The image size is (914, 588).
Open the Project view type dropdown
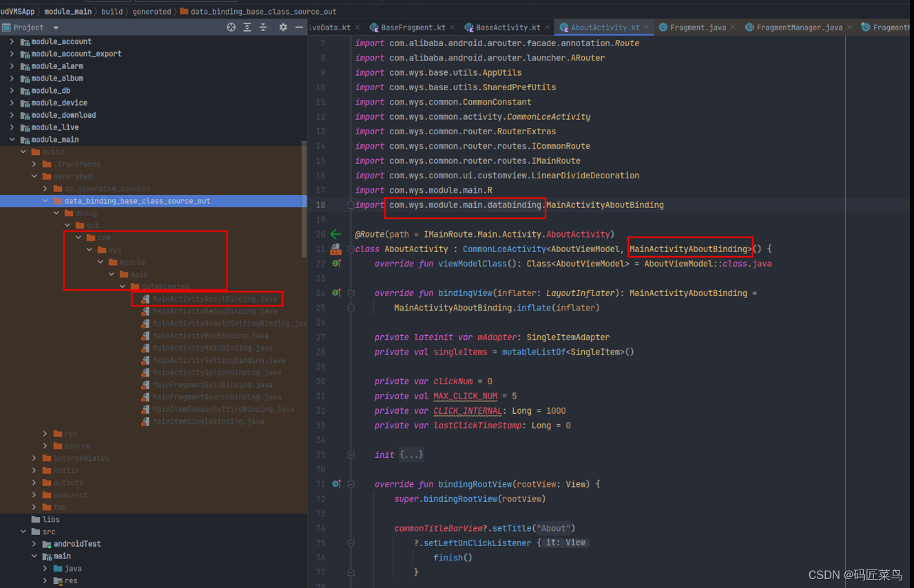(56, 28)
